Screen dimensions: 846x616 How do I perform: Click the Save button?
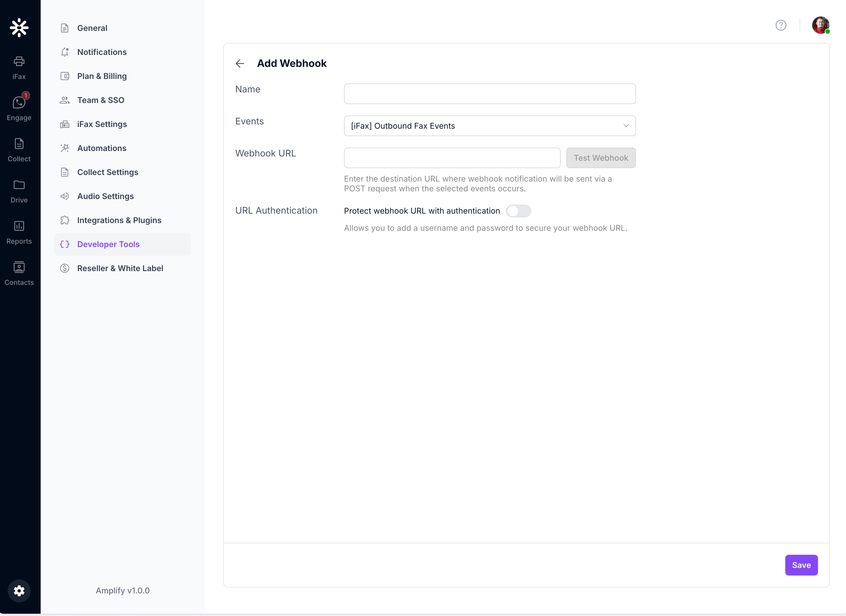click(801, 565)
